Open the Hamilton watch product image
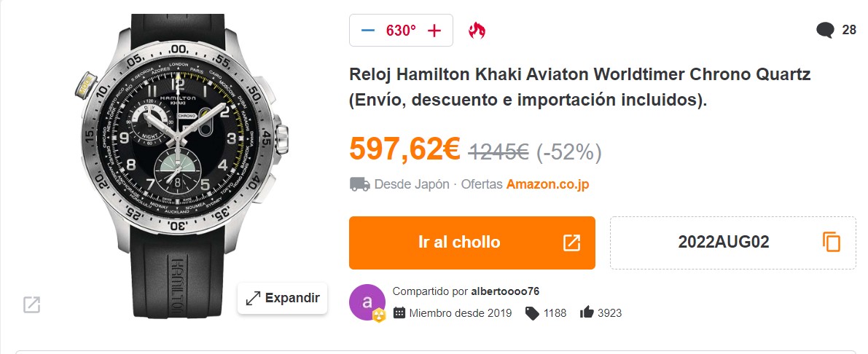The image size is (868, 354). tap(181, 166)
